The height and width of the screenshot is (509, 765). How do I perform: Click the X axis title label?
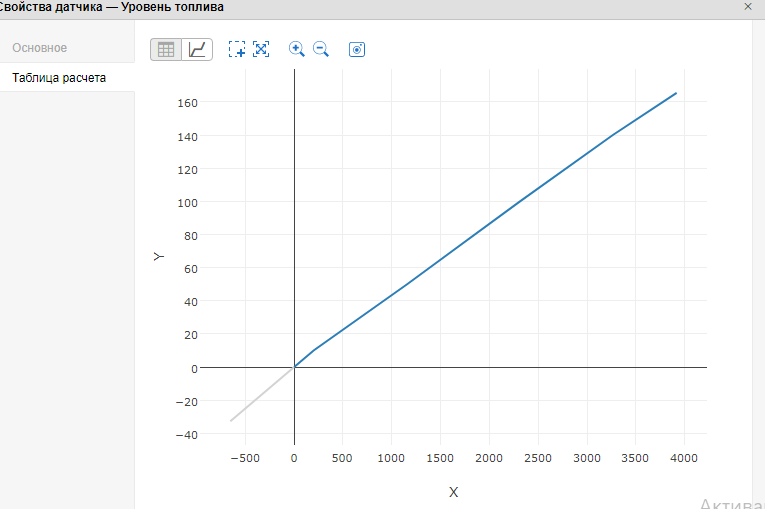[x=453, y=492]
